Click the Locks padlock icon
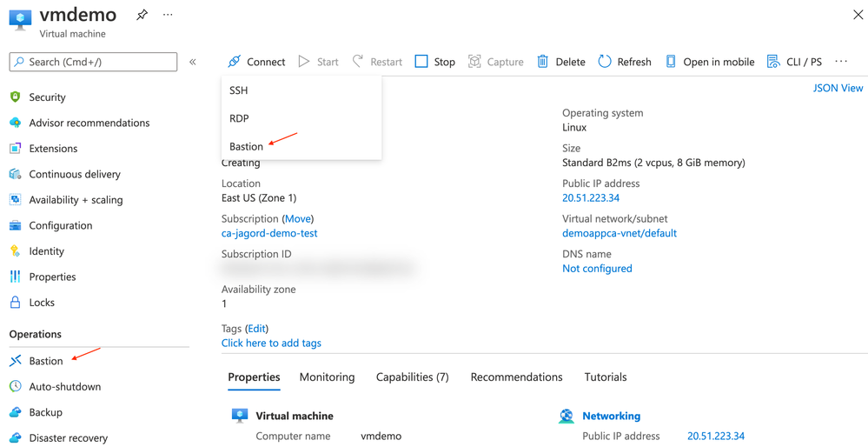The width and height of the screenshot is (868, 447). tap(16, 303)
